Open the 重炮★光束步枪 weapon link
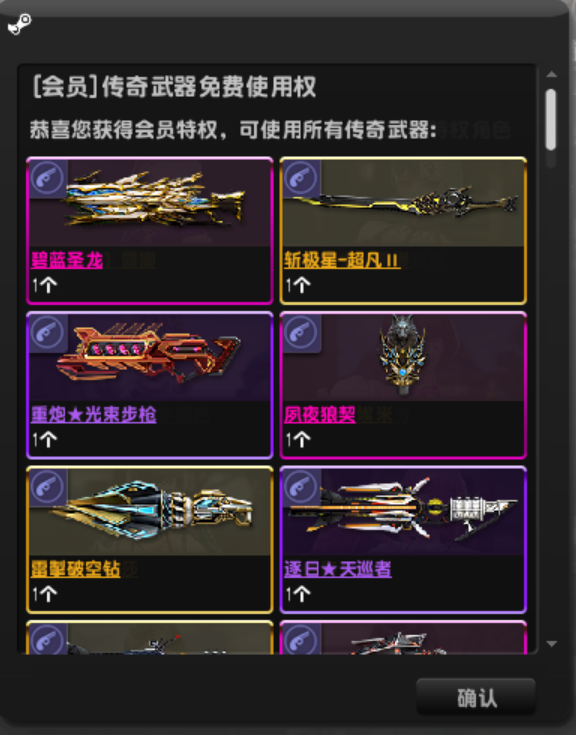Viewport: 576px width, 735px height. point(94,415)
